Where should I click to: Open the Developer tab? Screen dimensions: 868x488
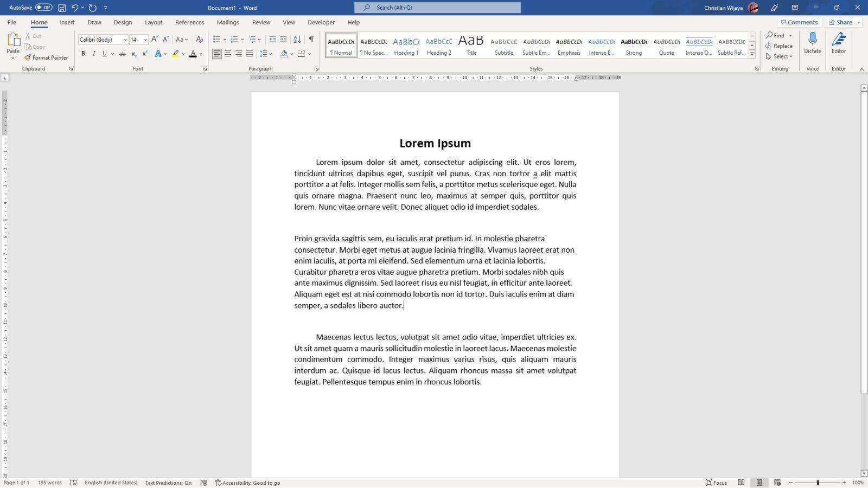click(x=321, y=22)
